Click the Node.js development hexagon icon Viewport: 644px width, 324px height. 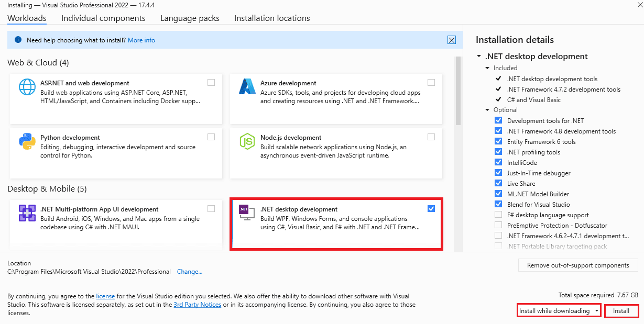click(247, 141)
